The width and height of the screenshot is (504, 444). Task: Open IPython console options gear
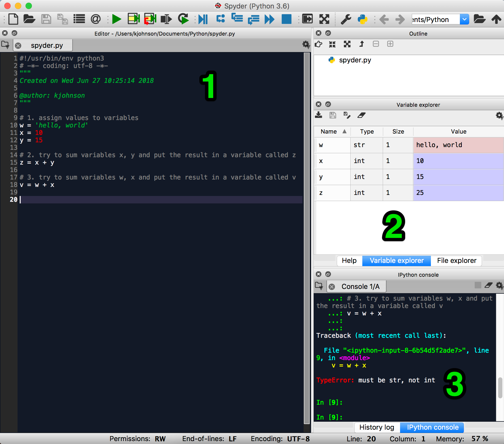click(x=499, y=286)
